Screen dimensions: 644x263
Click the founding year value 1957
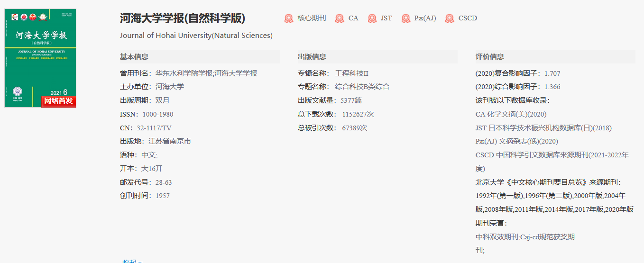[163, 196]
